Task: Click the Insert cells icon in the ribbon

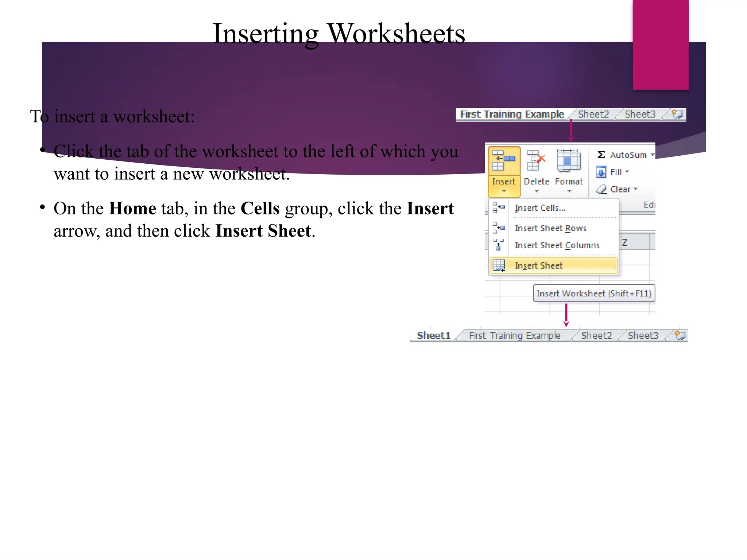Action: point(503,161)
